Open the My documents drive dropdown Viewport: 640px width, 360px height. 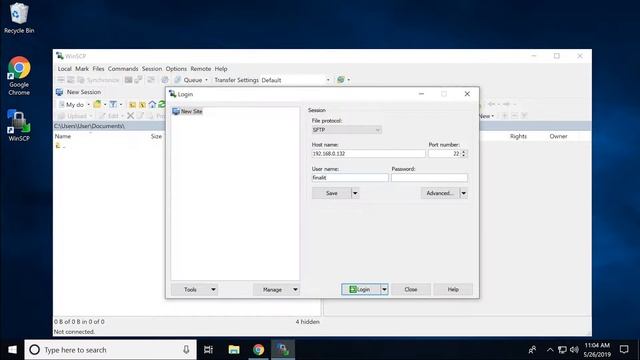click(74, 104)
